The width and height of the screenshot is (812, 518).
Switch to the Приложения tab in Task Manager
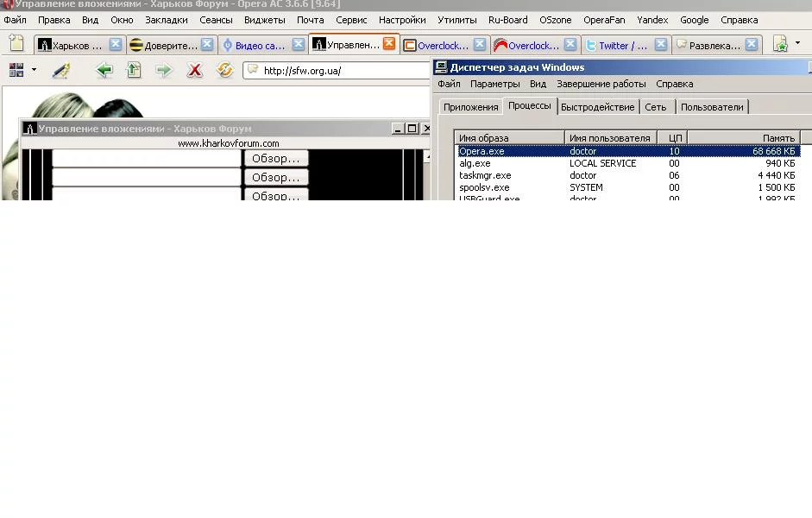[470, 107]
